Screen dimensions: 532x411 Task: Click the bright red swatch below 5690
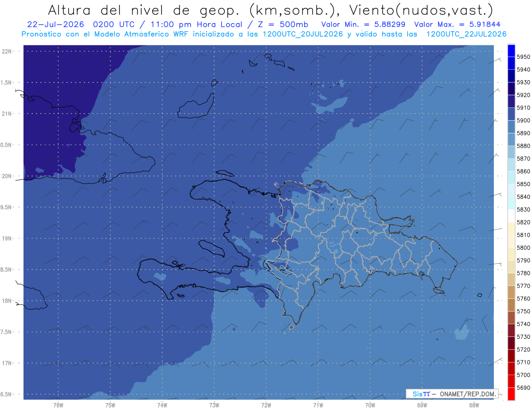[511, 394]
